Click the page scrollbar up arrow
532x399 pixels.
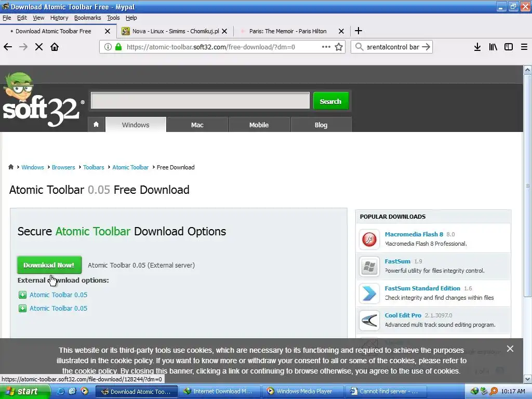tap(528, 70)
